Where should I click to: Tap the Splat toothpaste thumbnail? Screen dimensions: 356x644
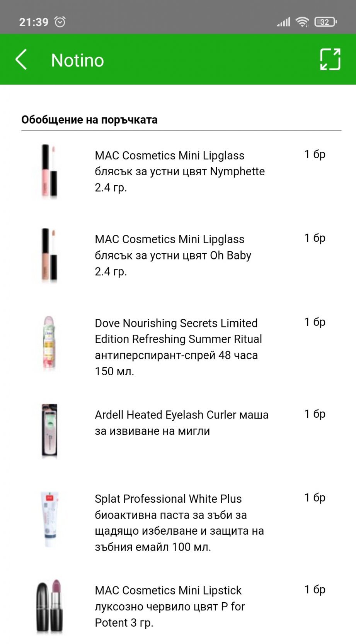click(49, 519)
